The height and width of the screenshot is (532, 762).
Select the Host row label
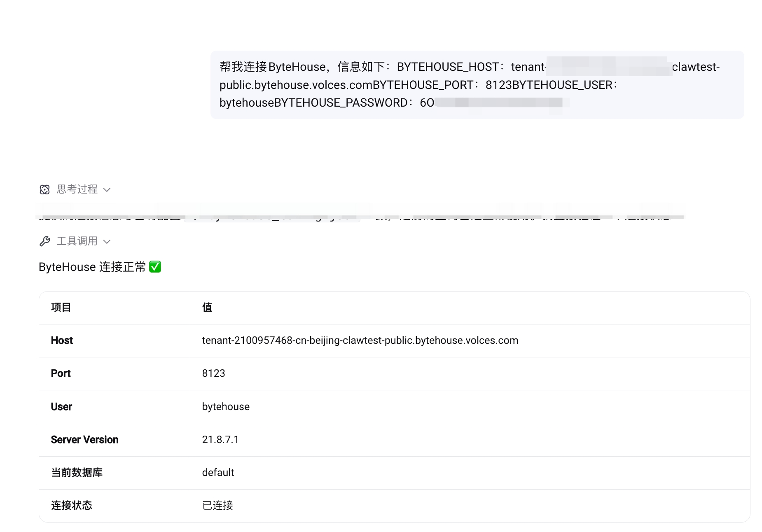coord(62,341)
